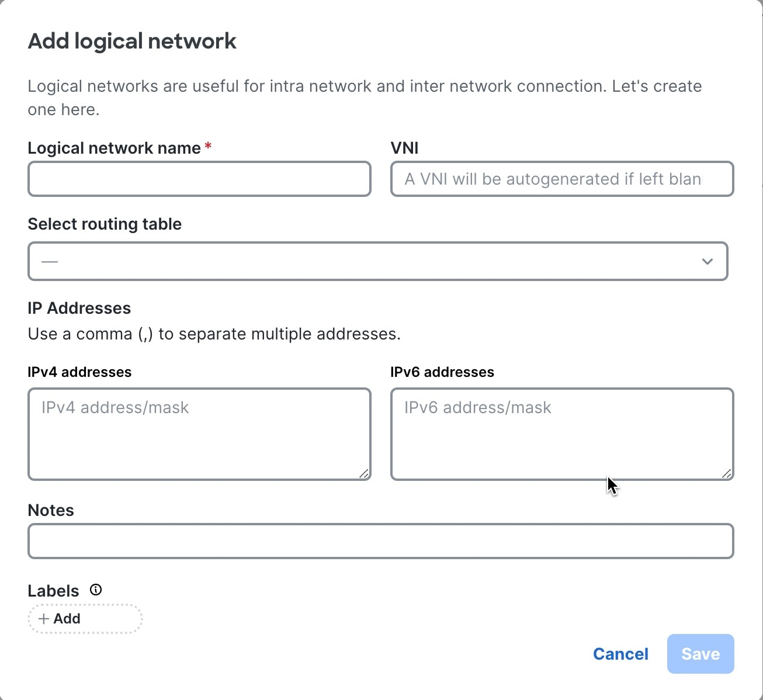Click the "IPv4 addresses" label
The height and width of the screenshot is (700, 763).
click(79, 372)
